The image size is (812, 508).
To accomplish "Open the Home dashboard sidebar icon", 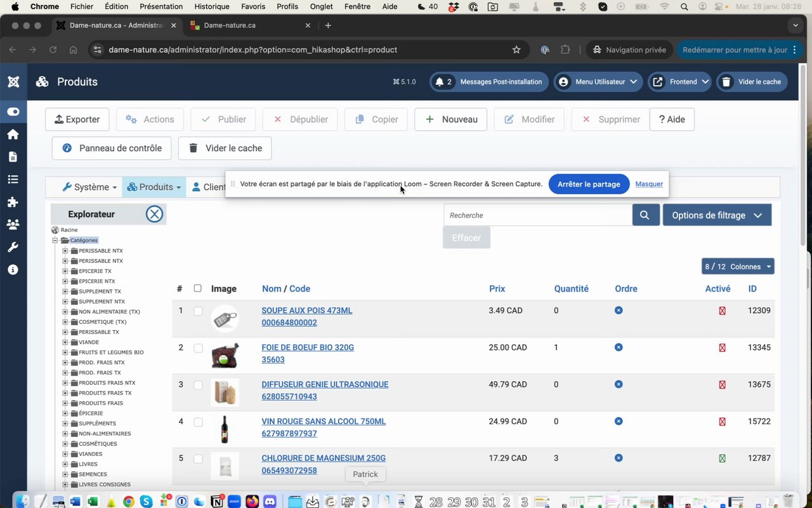I will (13, 135).
